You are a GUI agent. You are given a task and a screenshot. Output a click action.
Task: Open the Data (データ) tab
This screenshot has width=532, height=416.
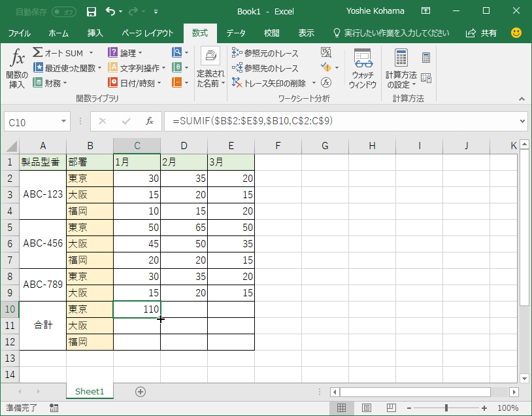236,33
